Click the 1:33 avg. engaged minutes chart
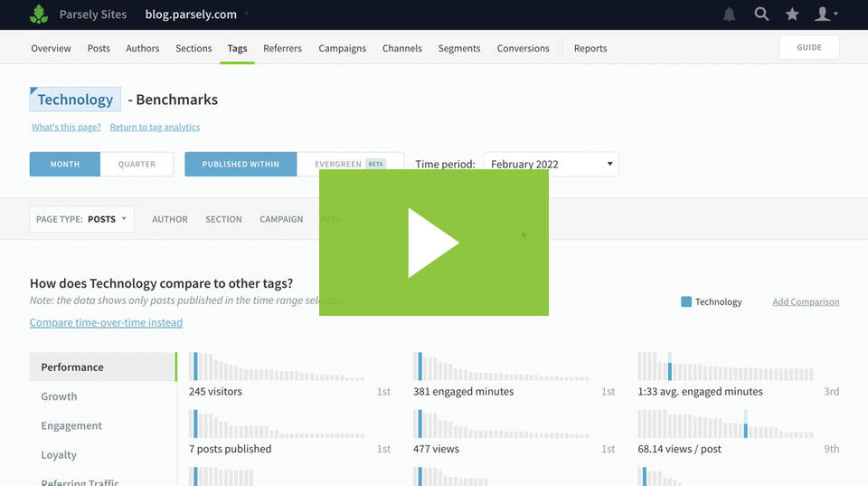 point(725,367)
